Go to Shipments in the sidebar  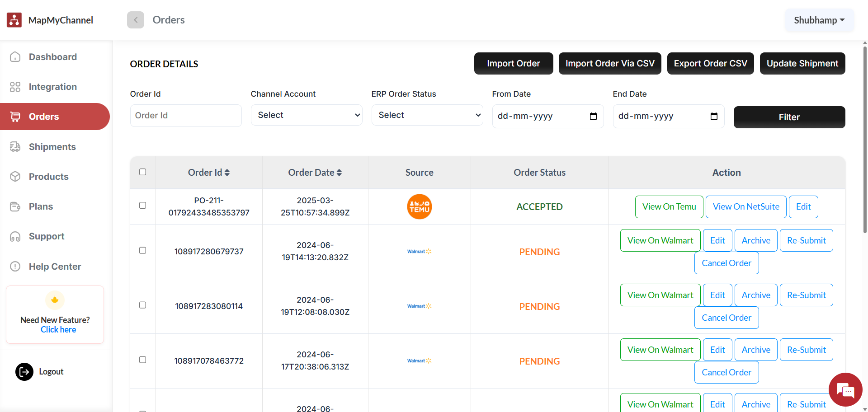coord(52,147)
